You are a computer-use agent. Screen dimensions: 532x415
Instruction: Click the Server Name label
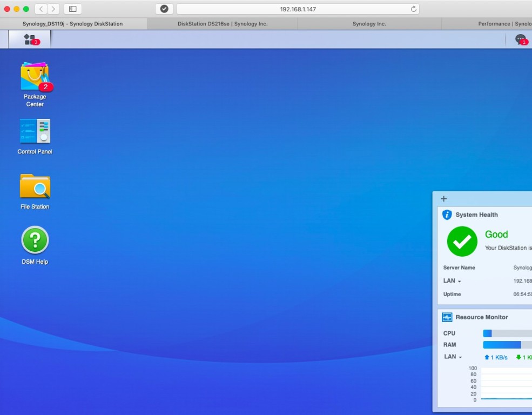tap(459, 267)
